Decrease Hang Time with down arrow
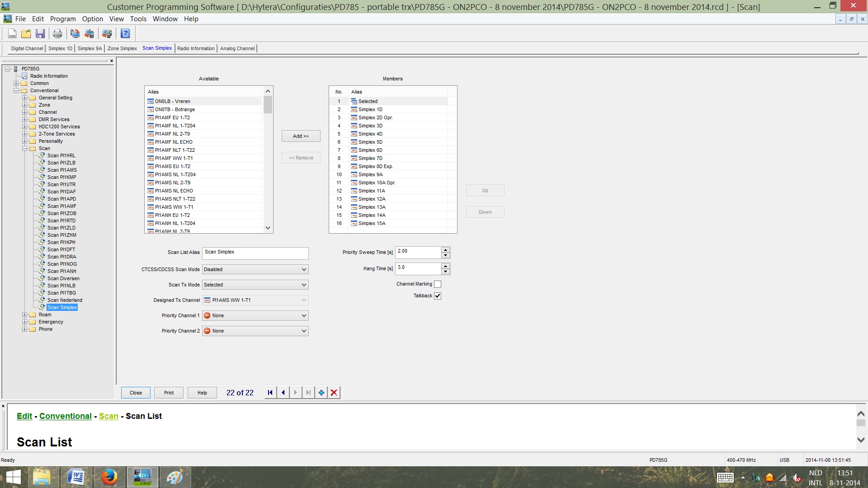This screenshot has width=868, height=488. [x=445, y=272]
